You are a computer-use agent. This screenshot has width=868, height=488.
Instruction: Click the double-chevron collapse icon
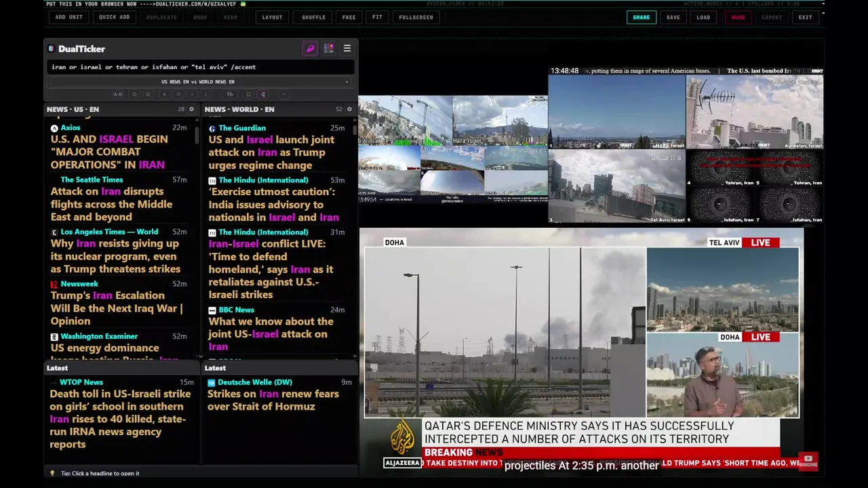[178, 94]
